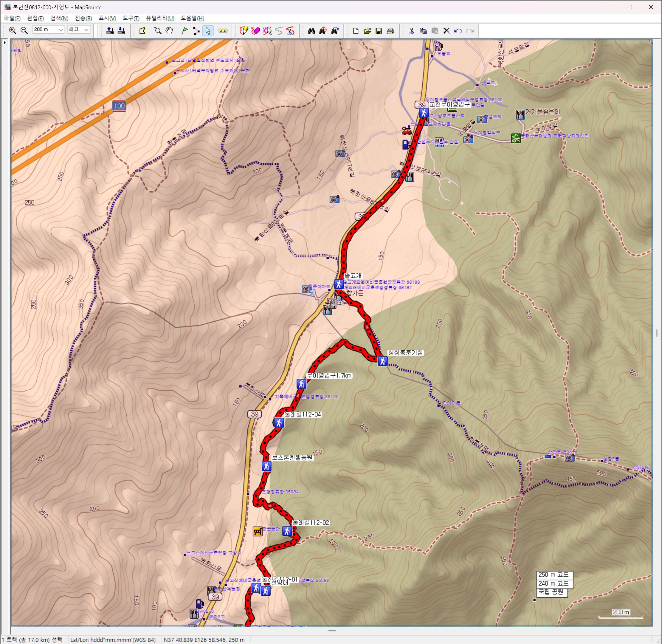662x644 pixels.
Task: Expand the left side panel arrow
Action: [5, 43]
